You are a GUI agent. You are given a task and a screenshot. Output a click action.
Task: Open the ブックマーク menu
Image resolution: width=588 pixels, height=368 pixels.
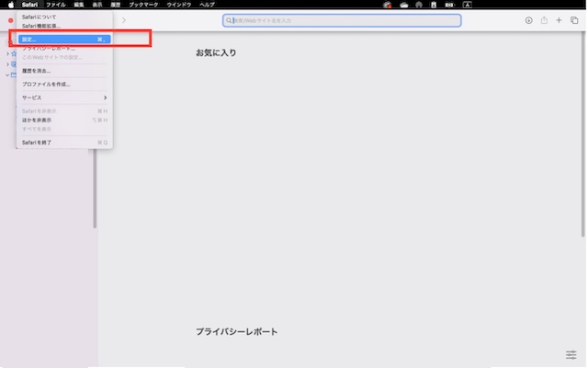[143, 5]
